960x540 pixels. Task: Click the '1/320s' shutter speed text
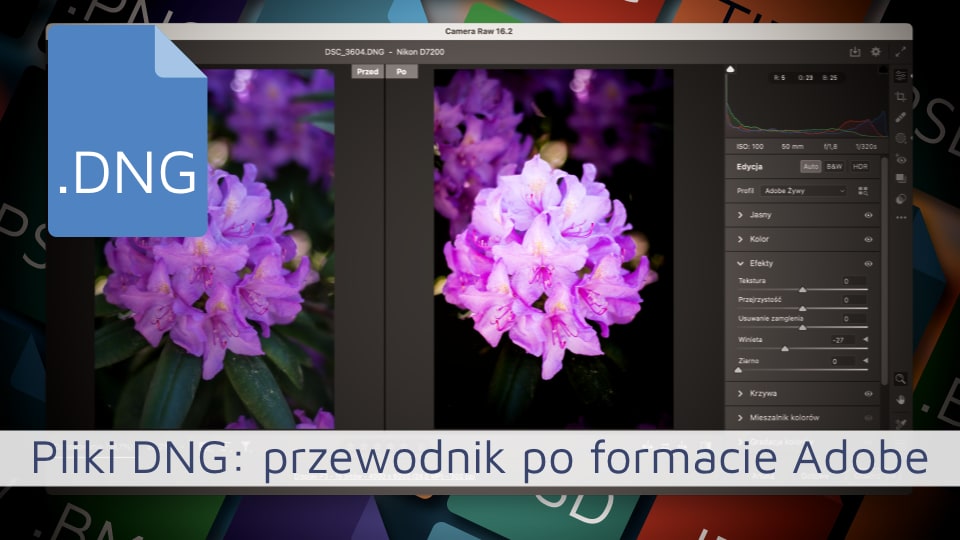866,147
